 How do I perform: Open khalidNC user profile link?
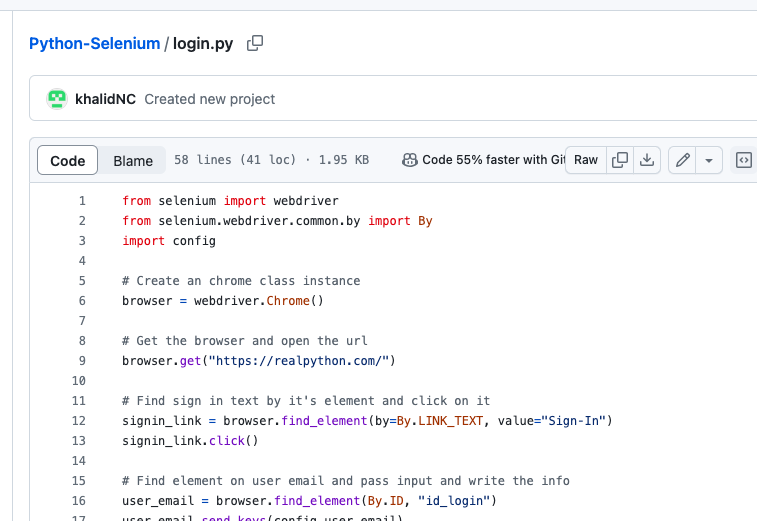click(x=105, y=99)
